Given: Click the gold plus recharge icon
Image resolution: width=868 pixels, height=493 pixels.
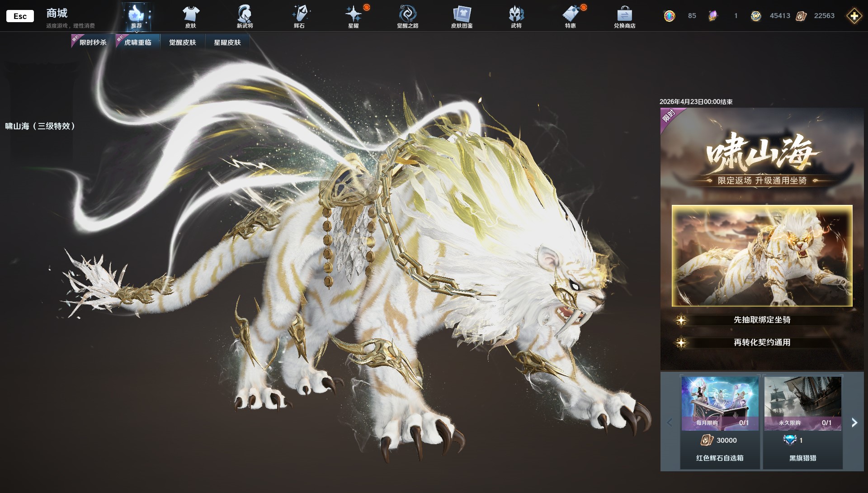Looking at the screenshot, I should pyautogui.click(x=854, y=16).
